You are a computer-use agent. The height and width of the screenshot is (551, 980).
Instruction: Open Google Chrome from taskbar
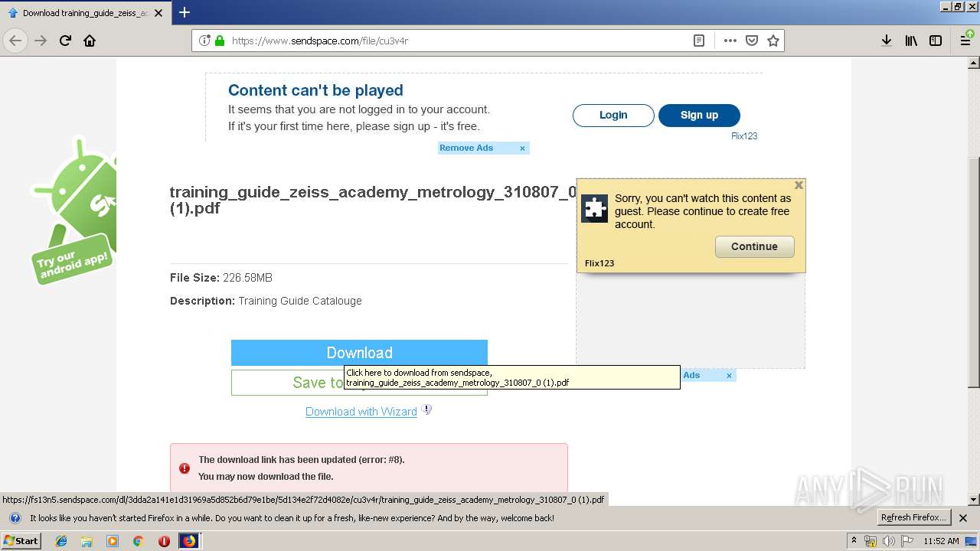coord(138,541)
